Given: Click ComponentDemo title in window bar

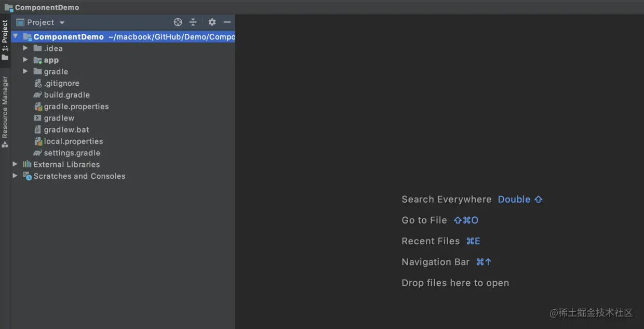Looking at the screenshot, I should coord(47,7).
